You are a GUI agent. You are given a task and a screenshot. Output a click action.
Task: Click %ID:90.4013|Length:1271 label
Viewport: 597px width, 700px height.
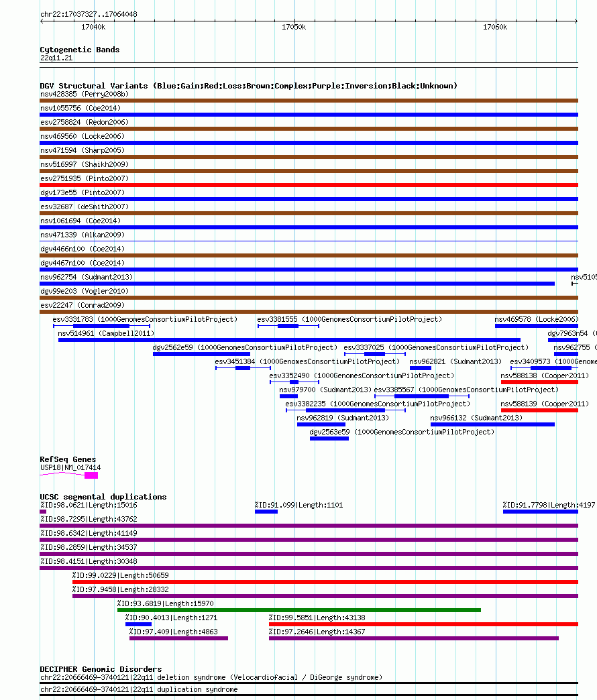(172, 618)
